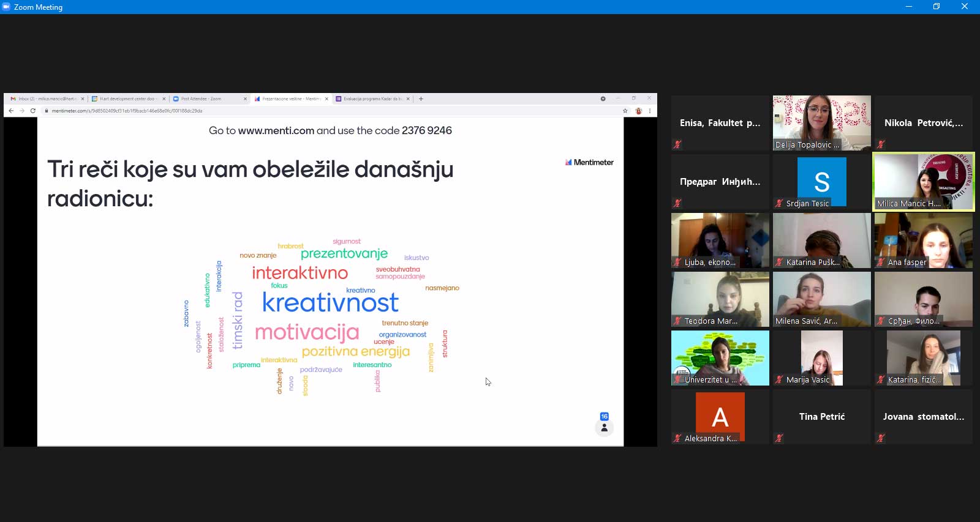Select Milica Mancic's highlighted video tile

[923, 182]
